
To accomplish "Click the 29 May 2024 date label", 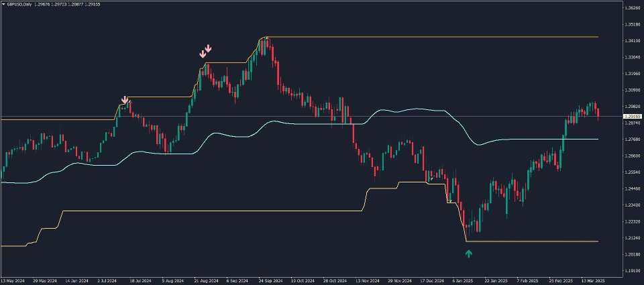I will tap(45, 281).
